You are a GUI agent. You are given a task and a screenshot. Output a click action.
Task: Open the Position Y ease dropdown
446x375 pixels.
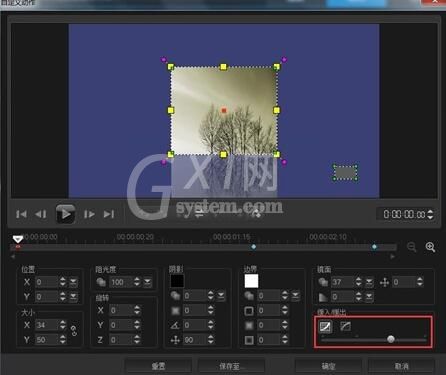tap(73, 296)
